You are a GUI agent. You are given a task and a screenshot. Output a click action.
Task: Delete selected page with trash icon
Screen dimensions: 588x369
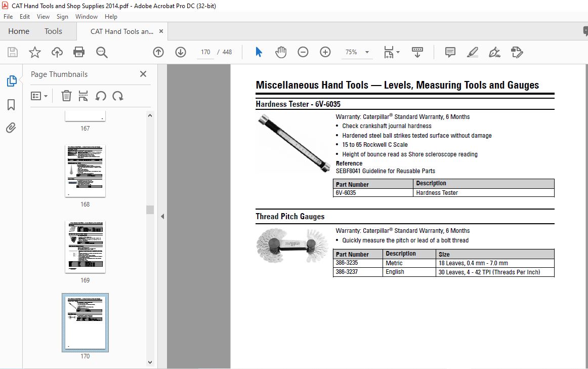click(x=66, y=96)
